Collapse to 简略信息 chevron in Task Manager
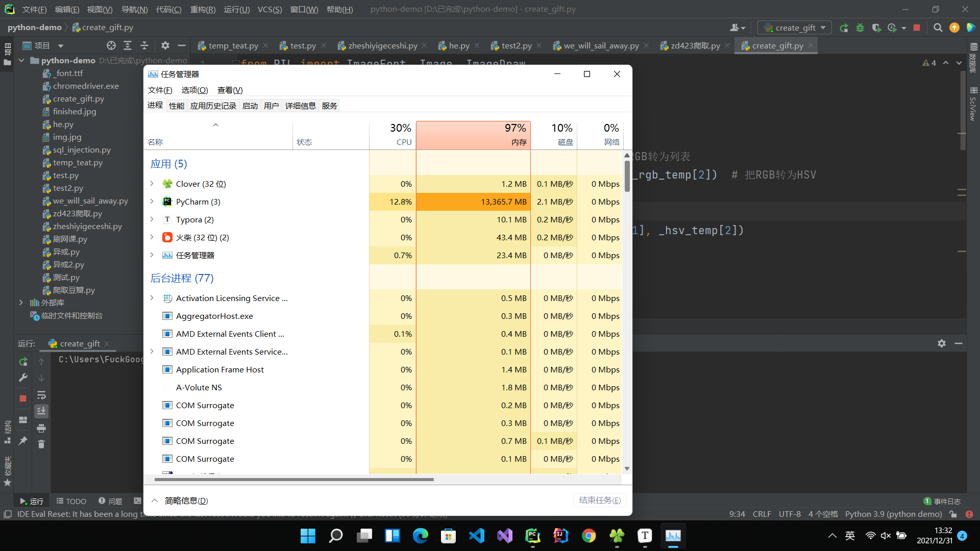 (x=154, y=500)
